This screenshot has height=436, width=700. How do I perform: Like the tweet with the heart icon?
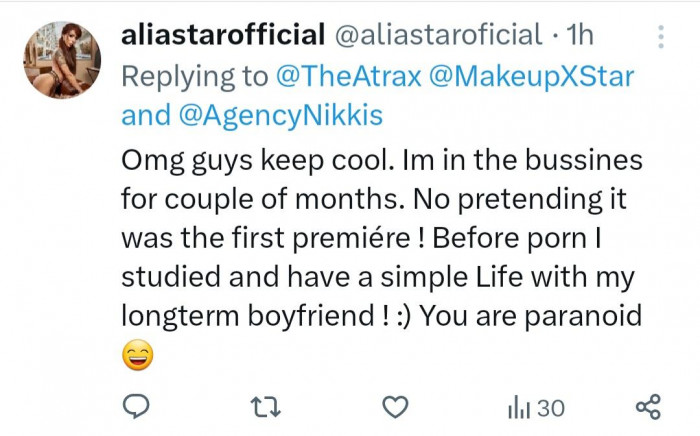coord(397,406)
